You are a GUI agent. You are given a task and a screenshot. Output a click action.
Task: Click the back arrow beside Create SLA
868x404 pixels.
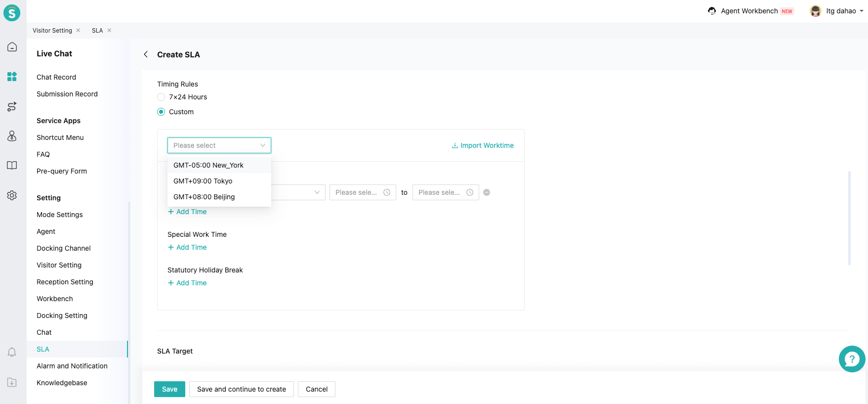coord(146,54)
